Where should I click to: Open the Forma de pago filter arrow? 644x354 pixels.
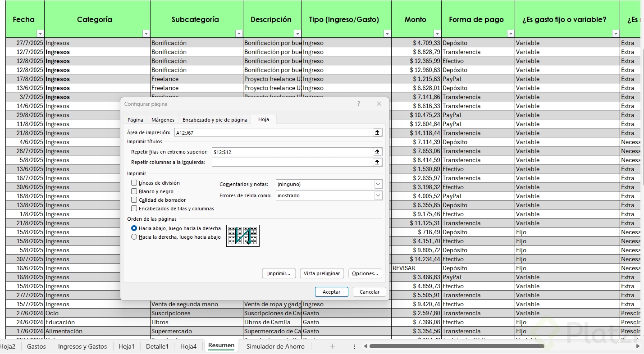click(510, 34)
